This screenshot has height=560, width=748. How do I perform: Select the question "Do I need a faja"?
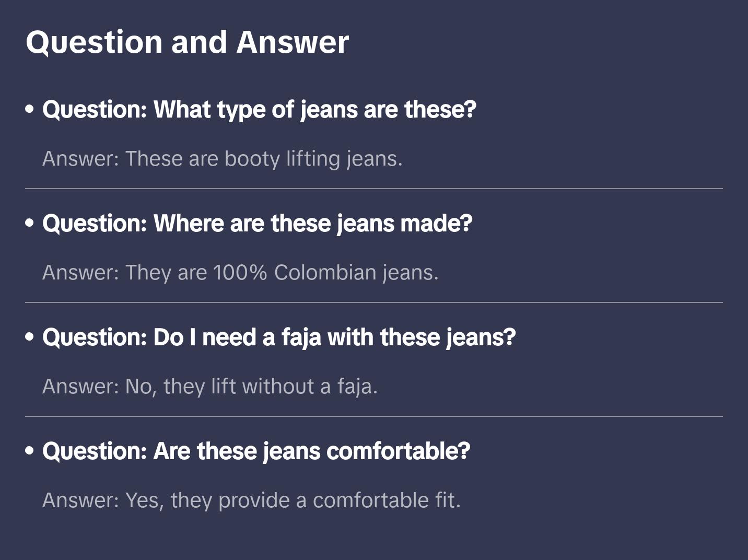tap(279, 337)
